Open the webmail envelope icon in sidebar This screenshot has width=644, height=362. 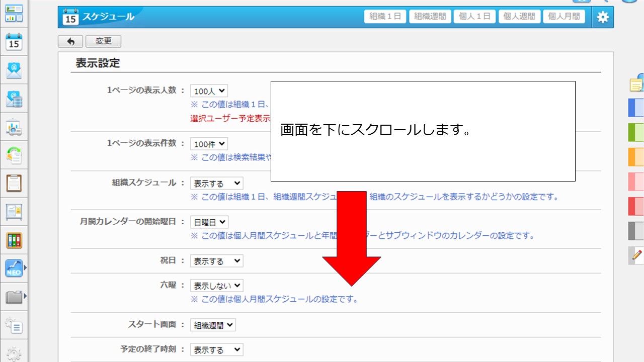pos(14,70)
